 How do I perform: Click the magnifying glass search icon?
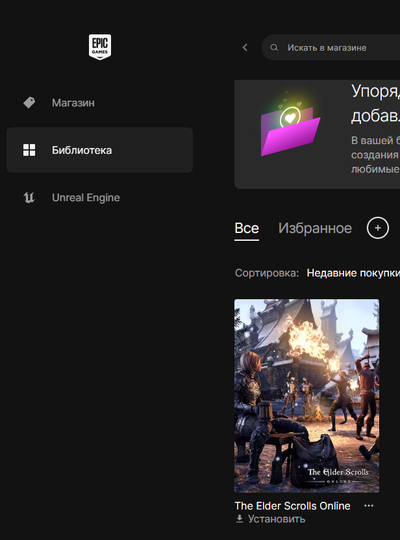click(274, 48)
